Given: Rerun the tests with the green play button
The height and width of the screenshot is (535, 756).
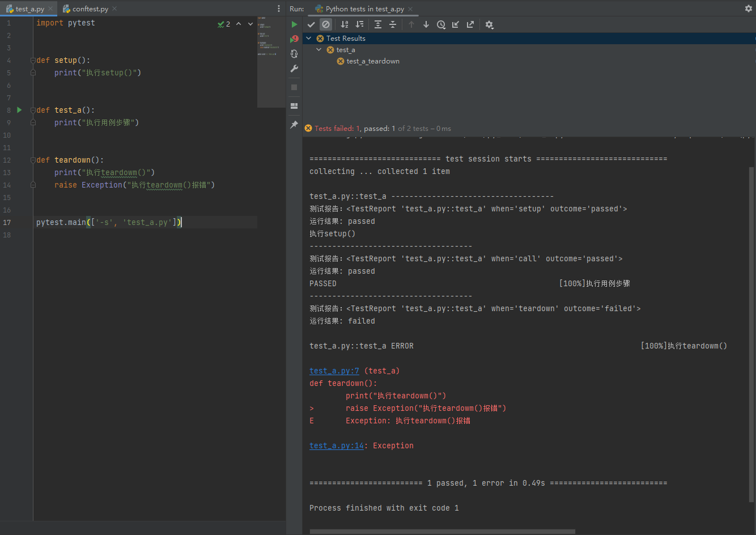Looking at the screenshot, I should pyautogui.click(x=294, y=24).
